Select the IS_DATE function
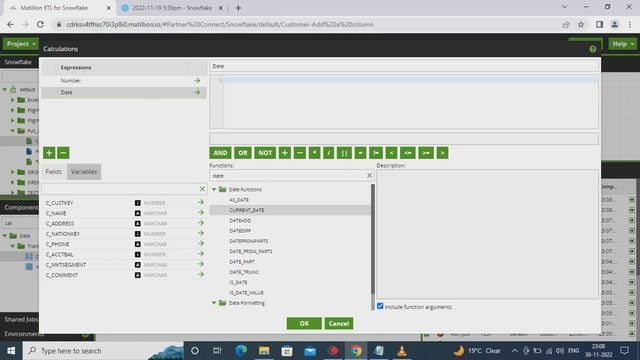 coord(238,282)
